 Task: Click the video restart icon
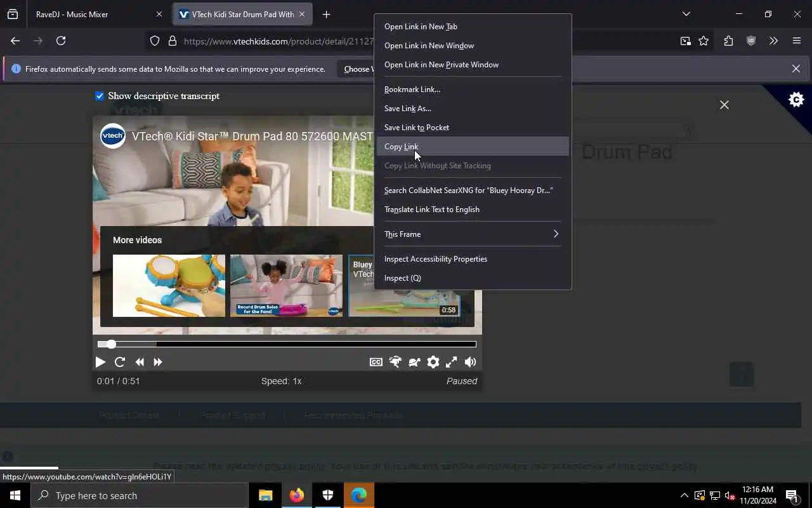pyautogui.click(x=120, y=362)
